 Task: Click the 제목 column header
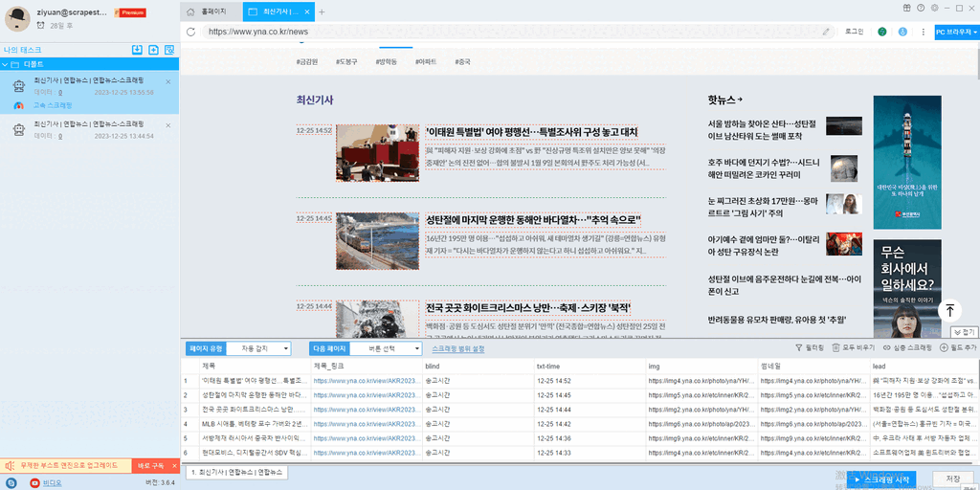click(x=255, y=365)
